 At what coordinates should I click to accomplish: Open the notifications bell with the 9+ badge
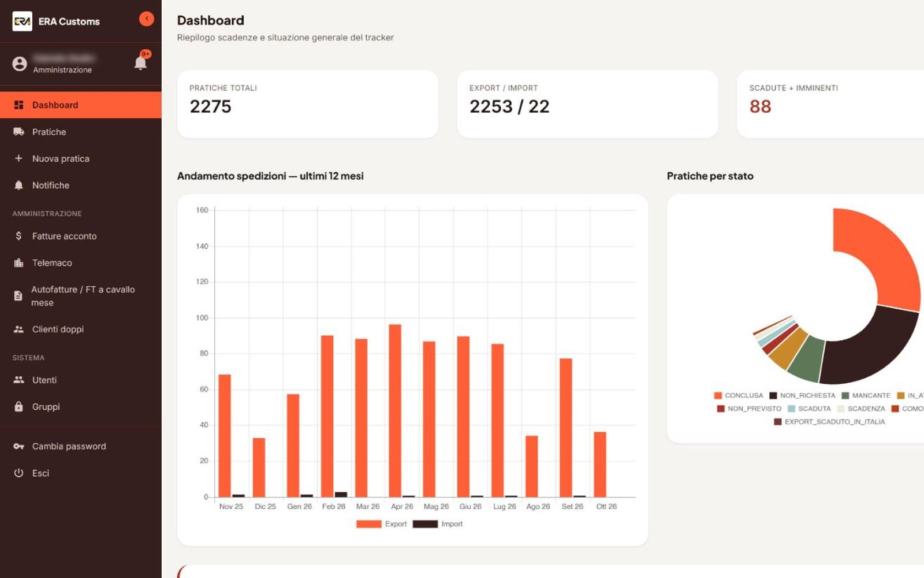(141, 62)
